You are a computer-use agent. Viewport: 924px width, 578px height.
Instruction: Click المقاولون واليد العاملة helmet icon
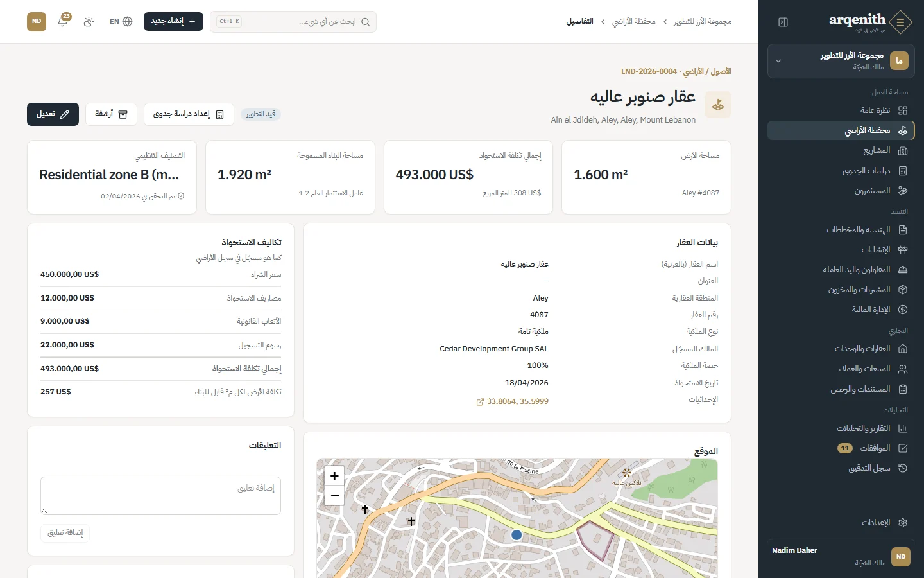point(903,270)
